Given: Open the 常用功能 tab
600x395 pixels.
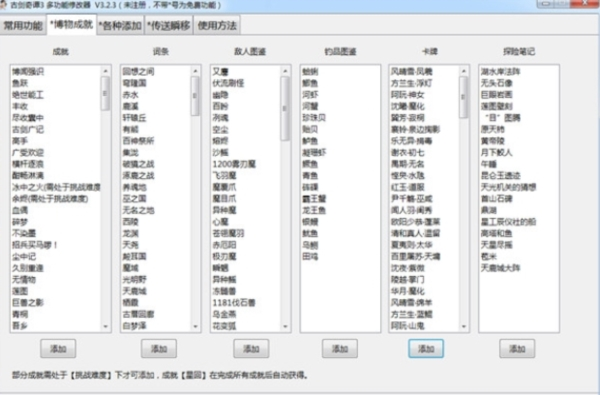Looking at the screenshot, I should click(23, 26).
